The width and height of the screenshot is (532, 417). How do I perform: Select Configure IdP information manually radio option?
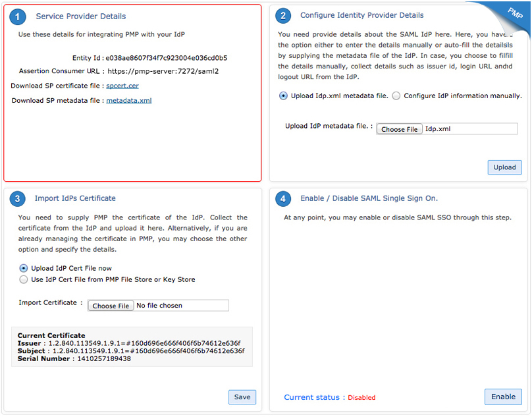396,96
